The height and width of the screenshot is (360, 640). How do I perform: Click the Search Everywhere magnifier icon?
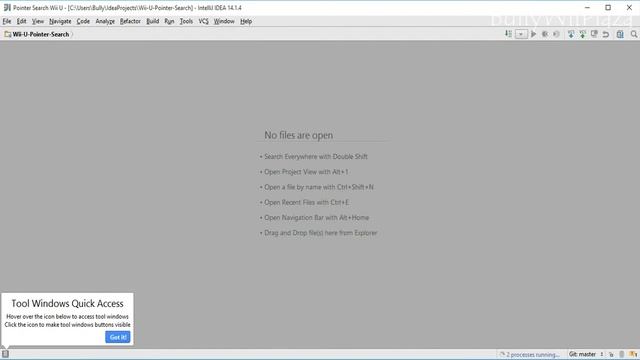(633, 34)
